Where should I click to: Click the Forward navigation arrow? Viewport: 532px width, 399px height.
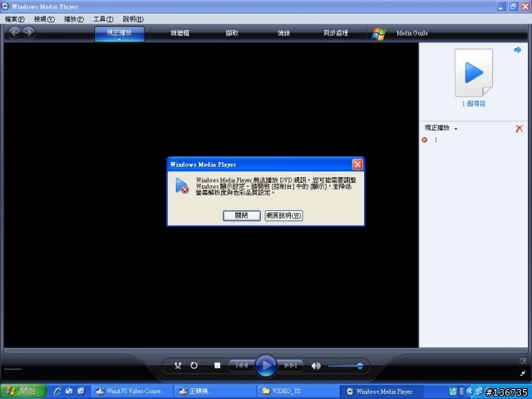point(29,32)
